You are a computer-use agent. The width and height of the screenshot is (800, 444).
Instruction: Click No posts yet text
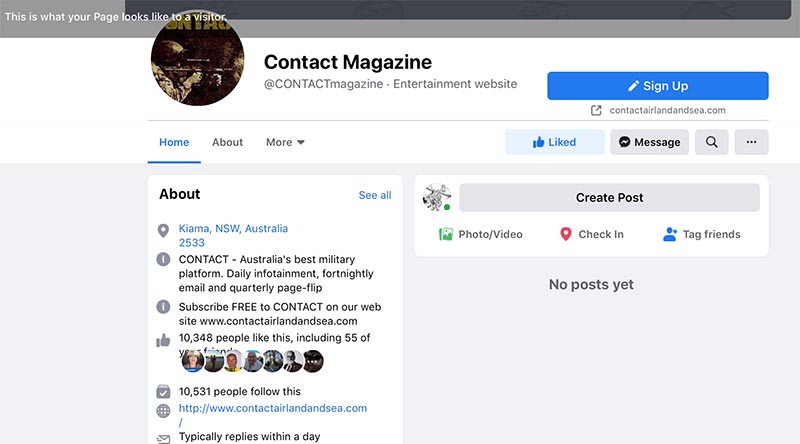[591, 284]
